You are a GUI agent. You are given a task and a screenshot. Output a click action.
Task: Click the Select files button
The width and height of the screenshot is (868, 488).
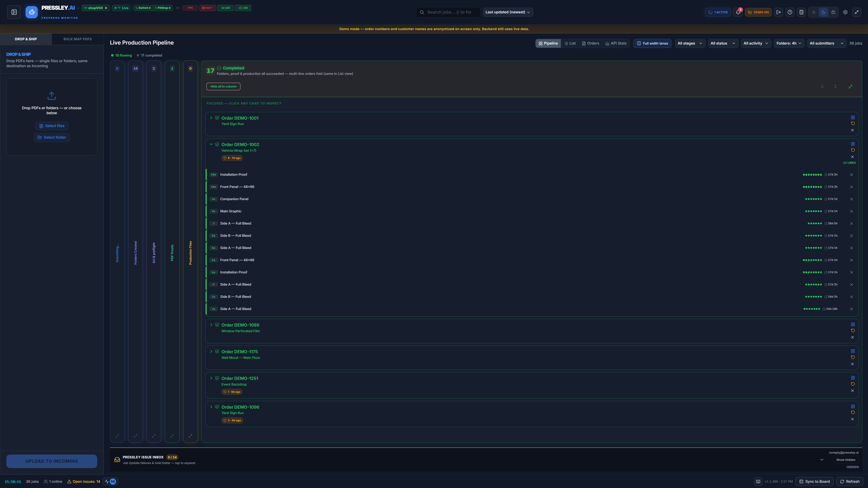point(52,126)
